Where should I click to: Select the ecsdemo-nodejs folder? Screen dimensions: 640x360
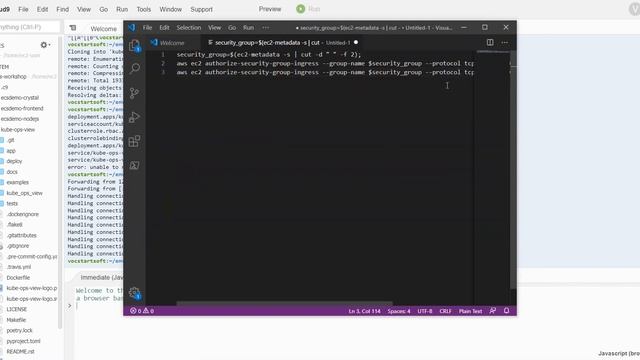pos(20,119)
